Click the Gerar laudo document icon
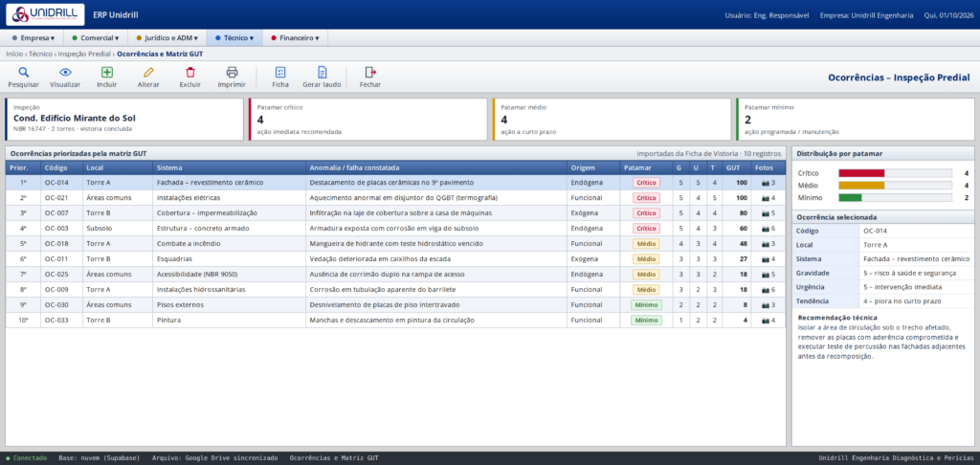Image resolution: width=980 pixels, height=465 pixels. click(x=322, y=72)
